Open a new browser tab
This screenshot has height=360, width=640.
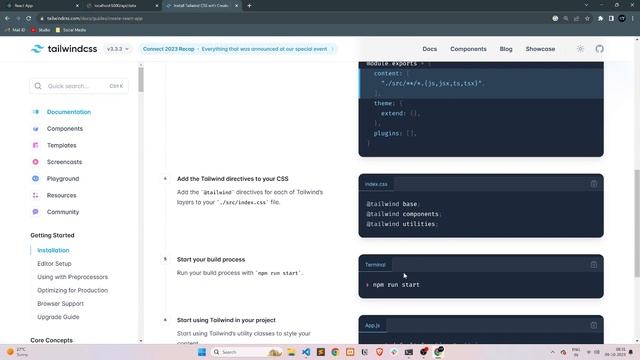click(249, 6)
